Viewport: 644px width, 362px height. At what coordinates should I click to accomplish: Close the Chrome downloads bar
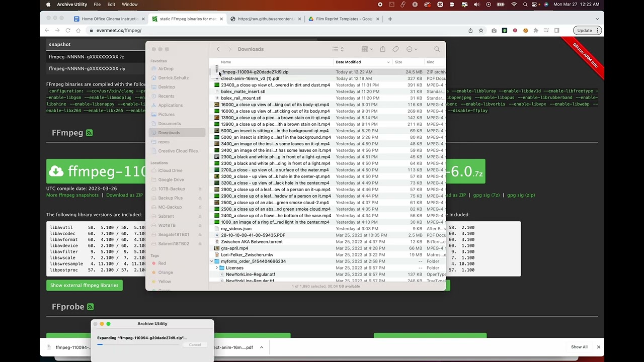click(x=598, y=347)
